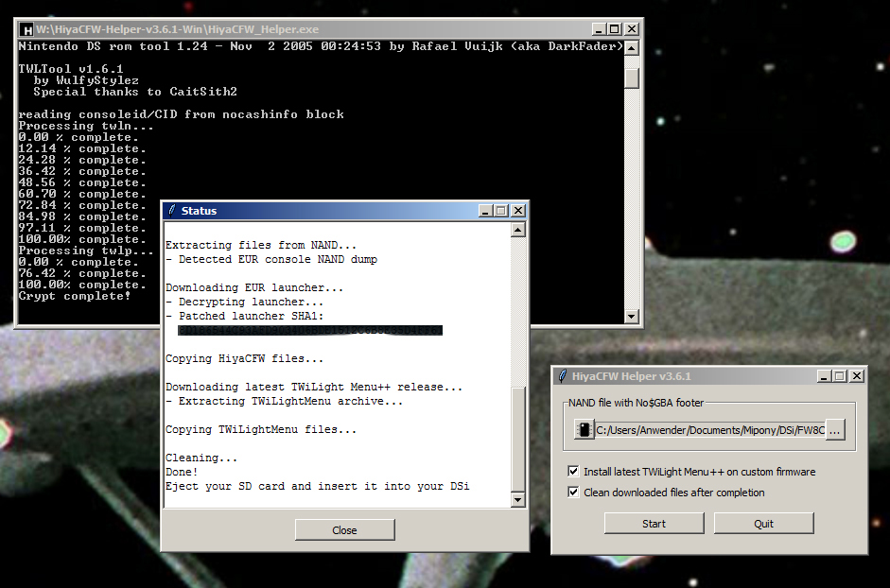This screenshot has width=890, height=588.
Task: Click the console window scrollbar up arrow
Action: 632,47
